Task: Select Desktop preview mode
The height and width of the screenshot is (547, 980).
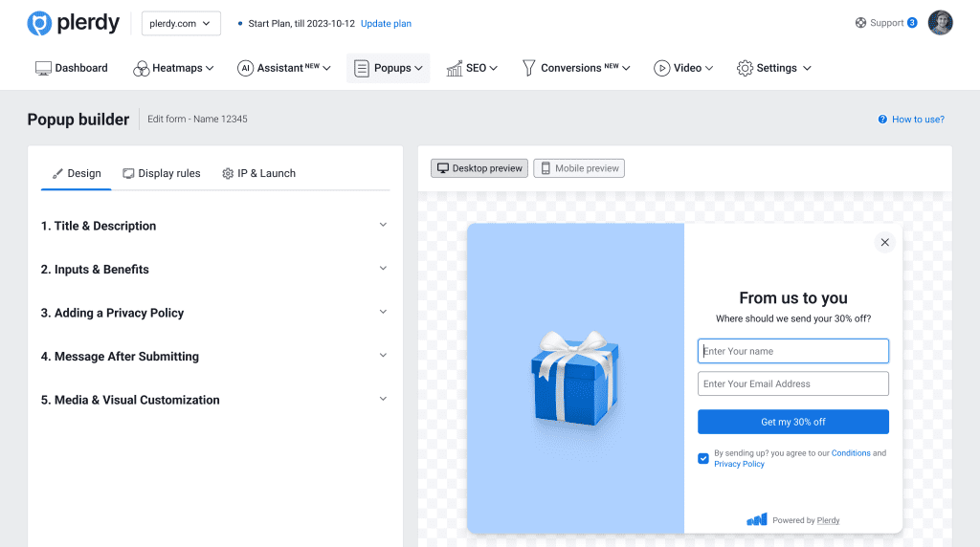Action: tap(479, 168)
